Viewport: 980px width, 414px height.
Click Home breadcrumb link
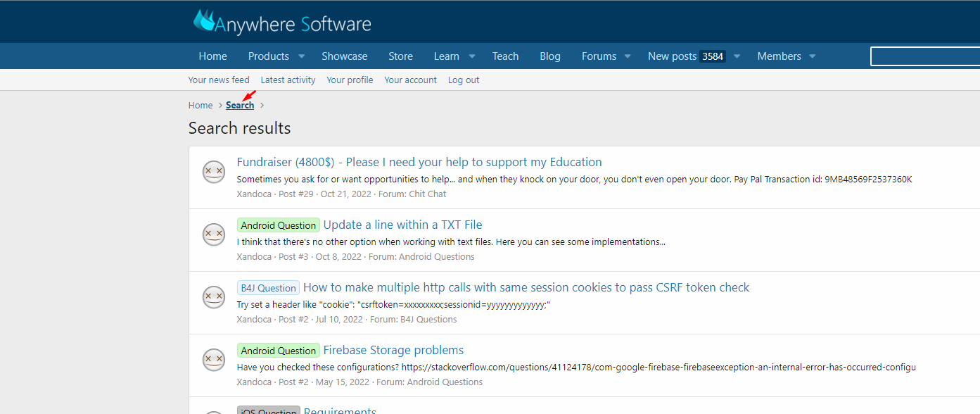pyautogui.click(x=201, y=105)
